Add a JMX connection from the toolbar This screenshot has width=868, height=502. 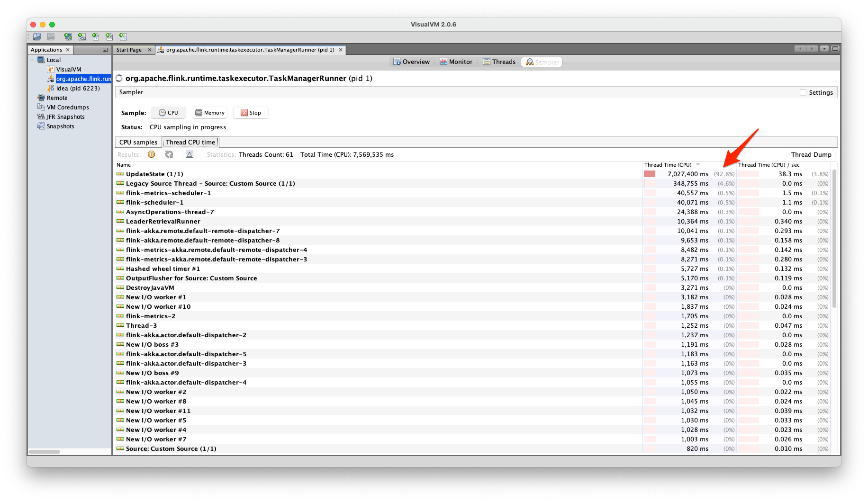click(x=81, y=36)
